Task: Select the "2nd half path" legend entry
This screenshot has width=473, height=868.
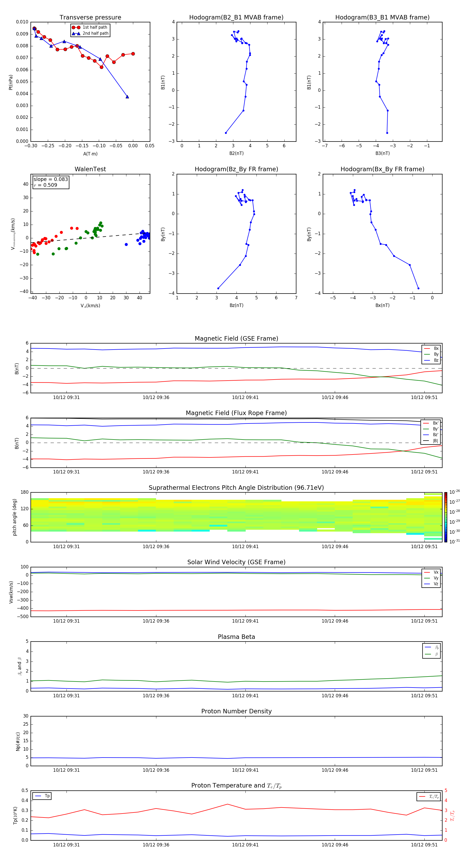Action: click(x=90, y=33)
